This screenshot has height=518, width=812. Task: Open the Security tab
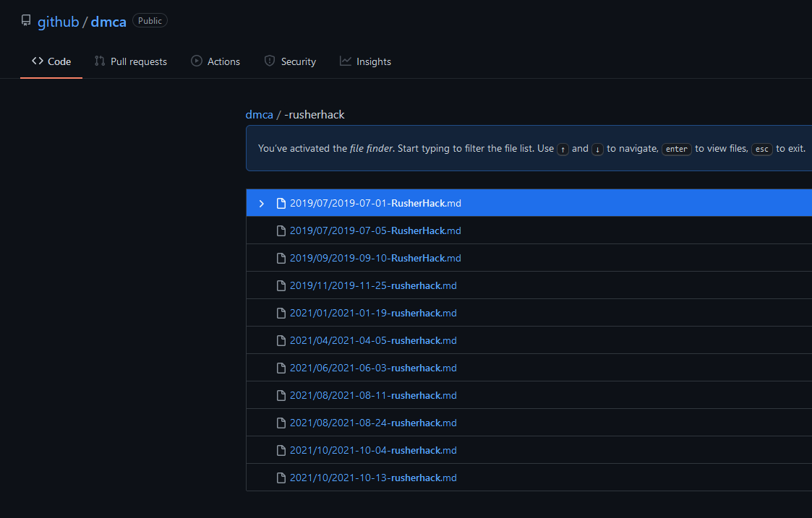[x=290, y=61]
